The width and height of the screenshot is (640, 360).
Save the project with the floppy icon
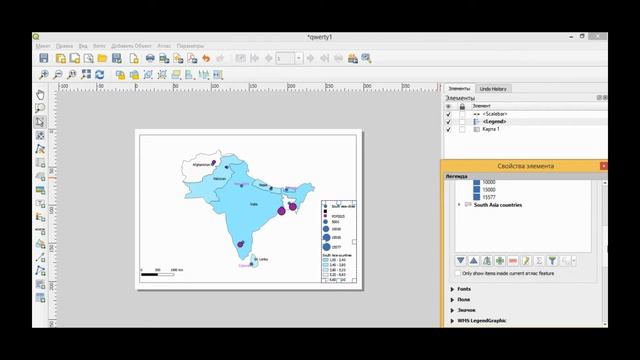(44, 58)
